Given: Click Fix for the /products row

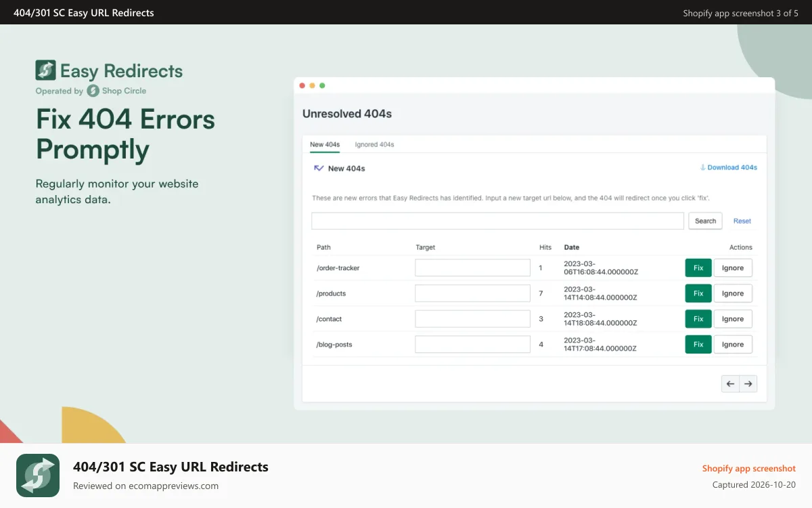Looking at the screenshot, I should click(x=698, y=293).
